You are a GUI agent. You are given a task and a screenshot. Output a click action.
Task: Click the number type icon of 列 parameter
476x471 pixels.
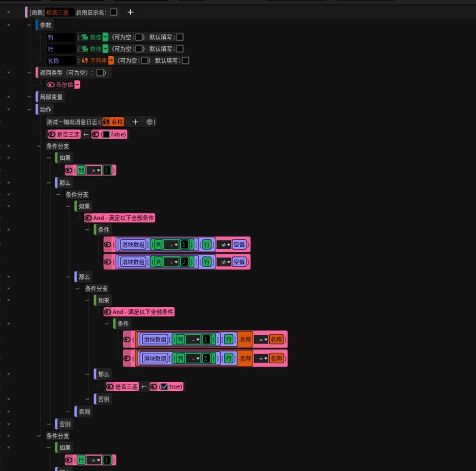tap(85, 37)
